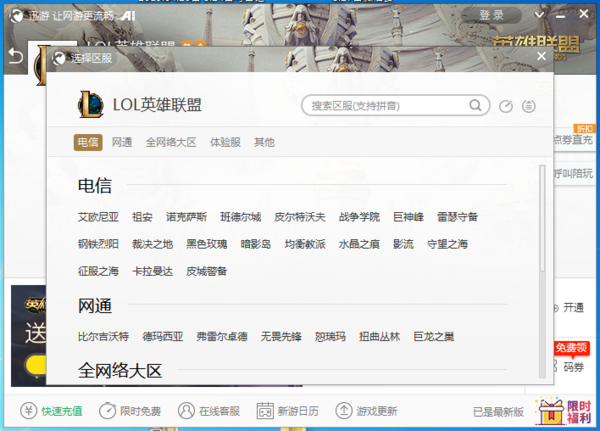This screenshot has height=431, width=600.
Task: Click the 免费领 red badge
Action: pos(571,348)
